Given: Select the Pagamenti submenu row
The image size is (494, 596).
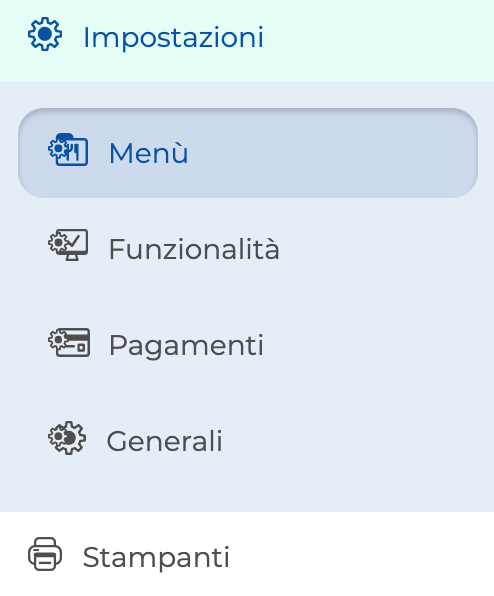Looking at the screenshot, I should (x=248, y=345).
